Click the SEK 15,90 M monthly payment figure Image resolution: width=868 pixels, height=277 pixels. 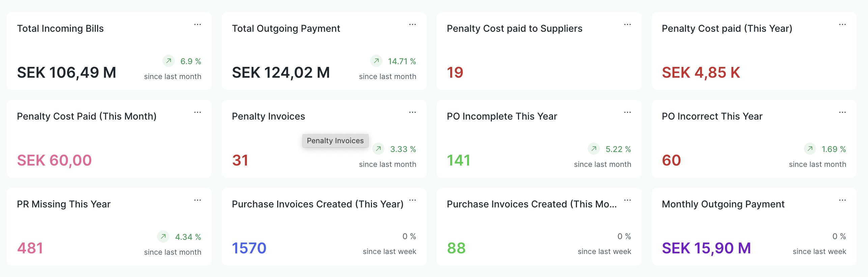706,248
